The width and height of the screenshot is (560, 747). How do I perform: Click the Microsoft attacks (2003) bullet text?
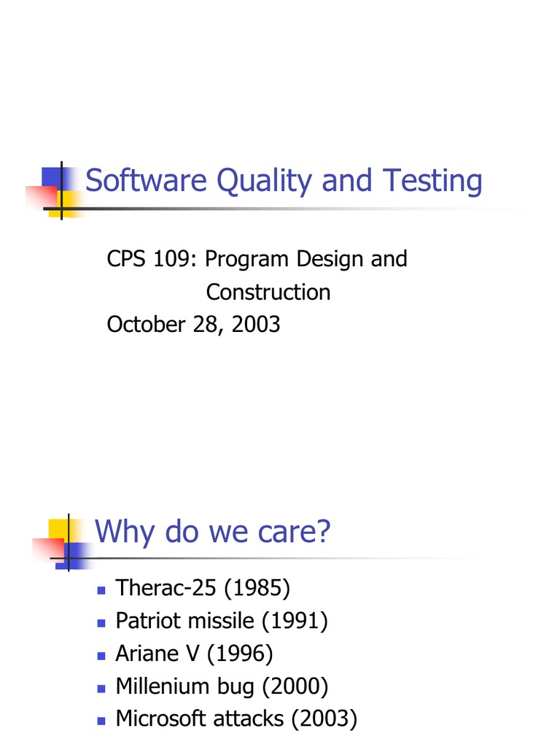236,719
